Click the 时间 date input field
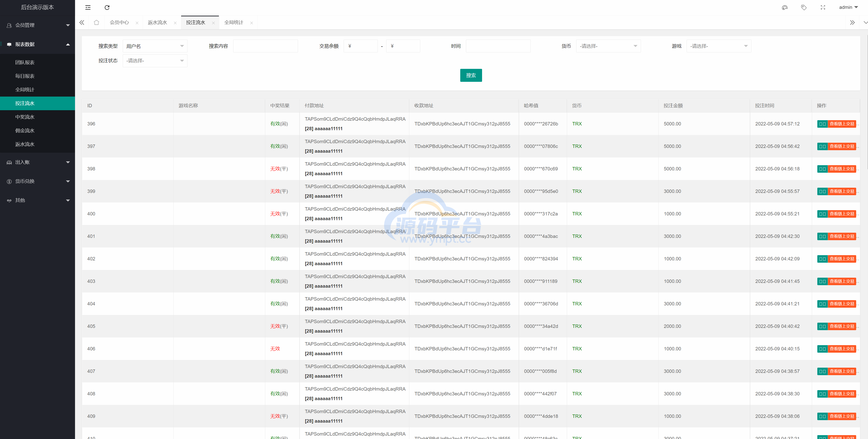 pyautogui.click(x=498, y=46)
